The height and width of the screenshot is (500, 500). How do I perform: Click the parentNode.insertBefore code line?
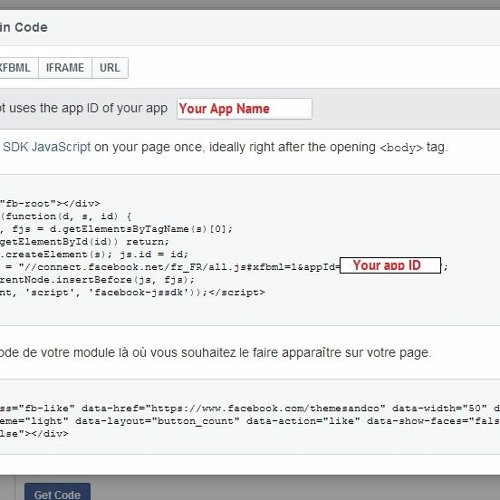(97, 280)
